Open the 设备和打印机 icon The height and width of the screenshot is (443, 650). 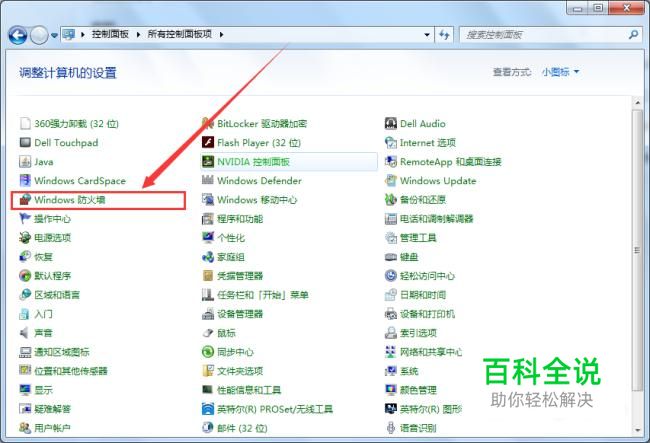[x=390, y=314]
